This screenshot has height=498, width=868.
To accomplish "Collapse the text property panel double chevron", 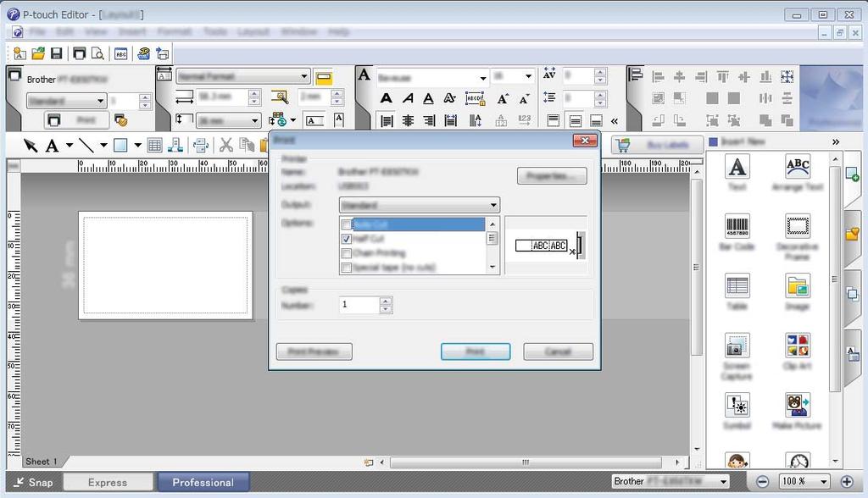I will pos(615,120).
